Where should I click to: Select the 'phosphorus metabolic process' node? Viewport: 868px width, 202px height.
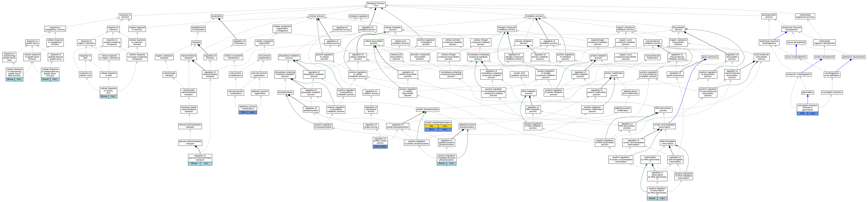[289, 57]
